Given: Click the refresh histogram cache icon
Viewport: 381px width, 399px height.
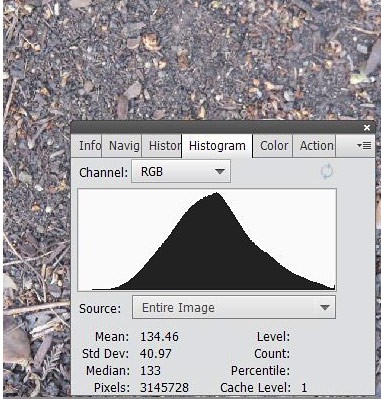Looking at the screenshot, I should click(x=327, y=172).
